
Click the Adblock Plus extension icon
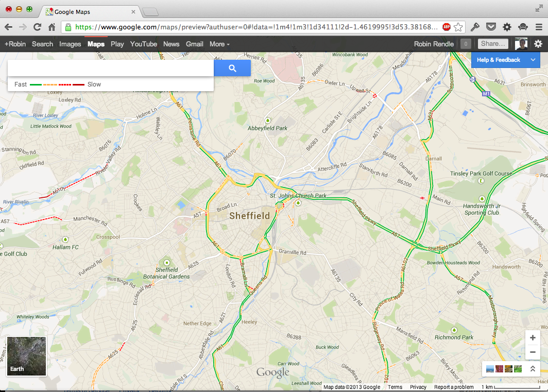coord(447,27)
